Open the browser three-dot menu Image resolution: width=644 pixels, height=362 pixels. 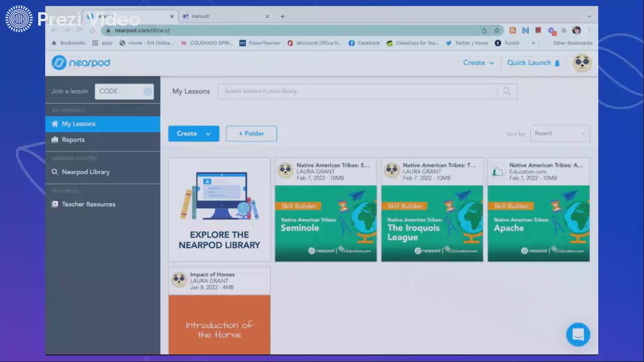point(589,30)
